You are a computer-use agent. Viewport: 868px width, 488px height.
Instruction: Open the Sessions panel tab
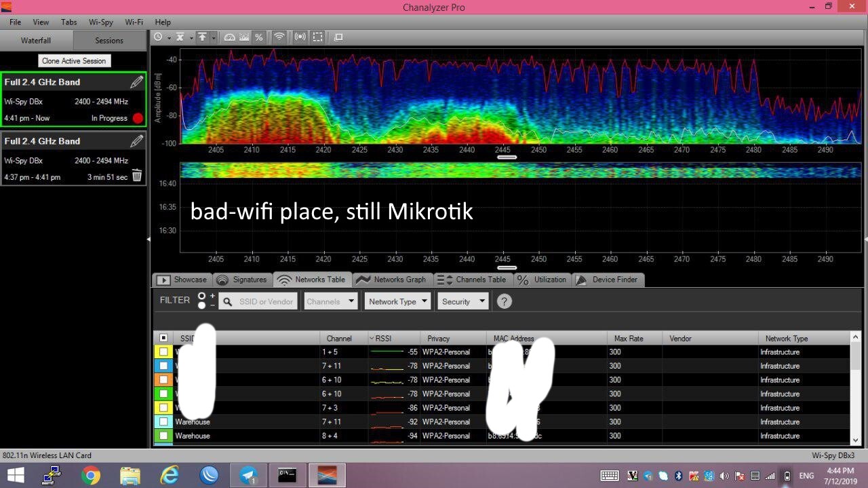pyautogui.click(x=109, y=41)
